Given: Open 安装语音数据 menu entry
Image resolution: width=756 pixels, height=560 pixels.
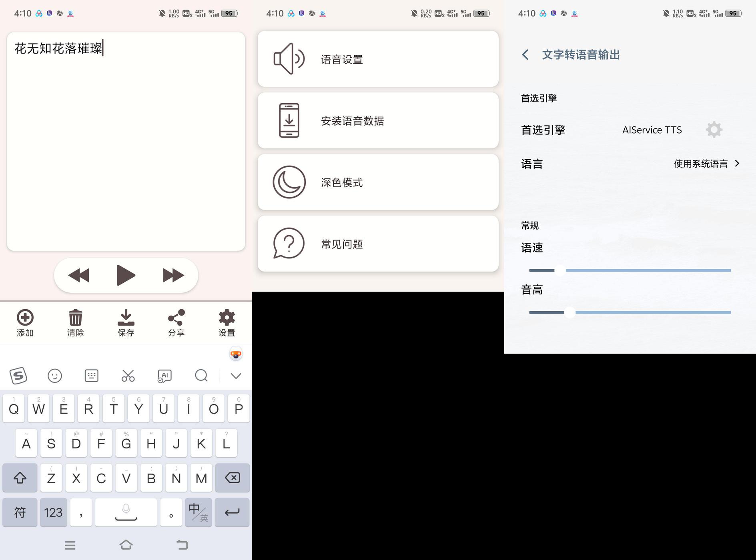Looking at the screenshot, I should tap(378, 120).
